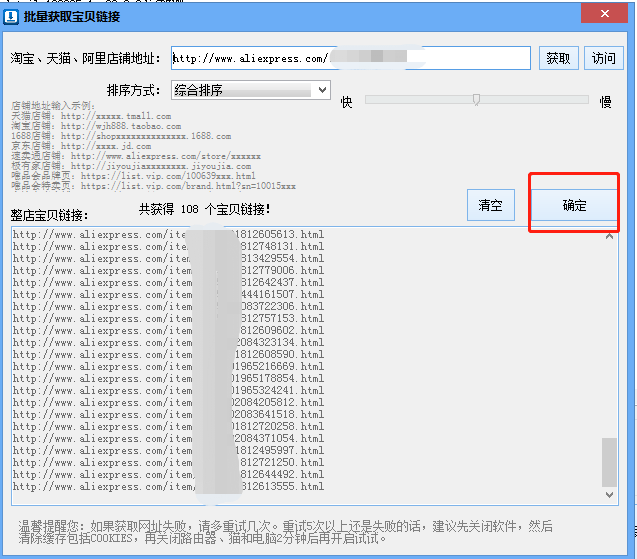Select the link ending in 812605613.html
Viewport: 637px width, 559px height.
click(168, 234)
